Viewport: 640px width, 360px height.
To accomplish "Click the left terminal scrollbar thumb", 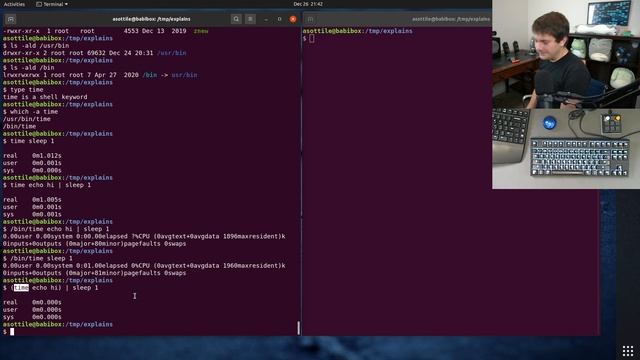I will (x=299, y=328).
